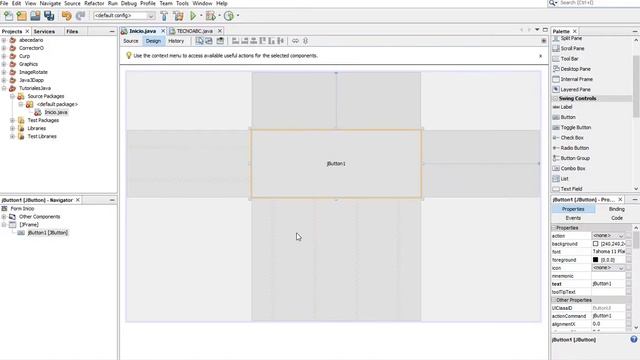Click the Properties help question-mark icon
This screenshot has height=360, width=640.
(633, 339)
